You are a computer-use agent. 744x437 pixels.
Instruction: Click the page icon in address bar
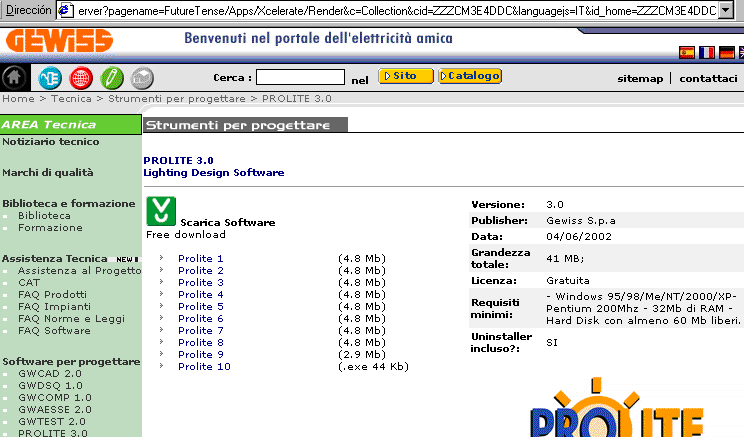66,10
